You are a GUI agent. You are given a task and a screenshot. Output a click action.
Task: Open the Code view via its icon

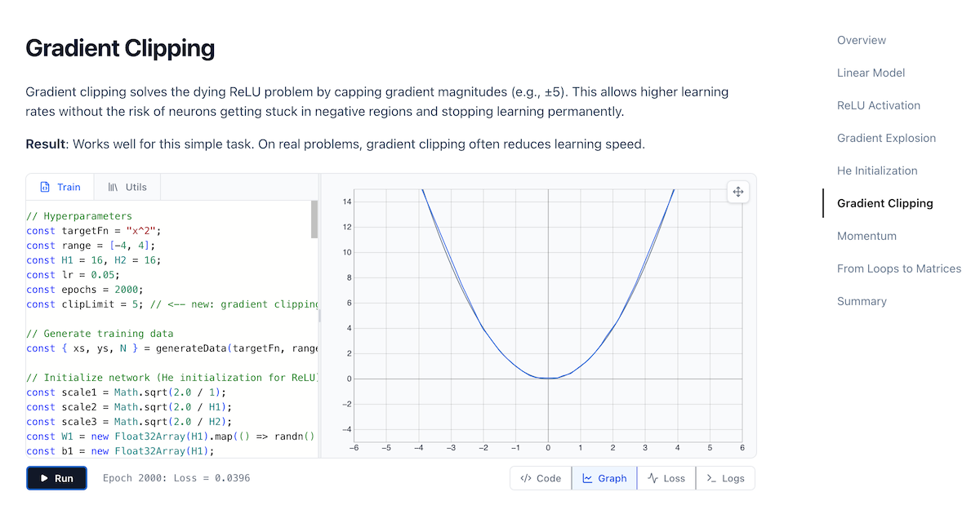point(527,478)
